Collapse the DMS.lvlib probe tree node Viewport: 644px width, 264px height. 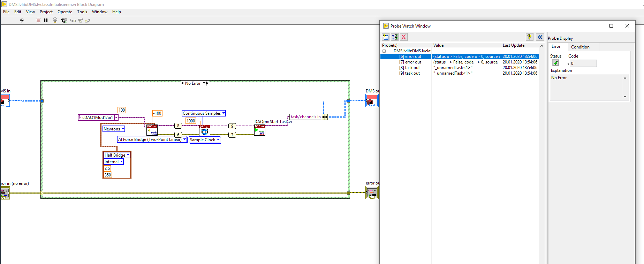tap(384, 51)
